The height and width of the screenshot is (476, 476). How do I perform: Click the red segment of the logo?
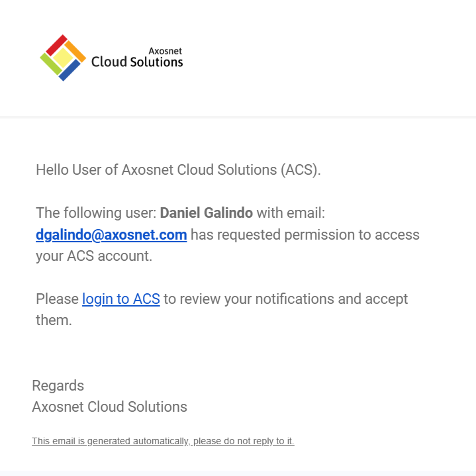[56, 45]
